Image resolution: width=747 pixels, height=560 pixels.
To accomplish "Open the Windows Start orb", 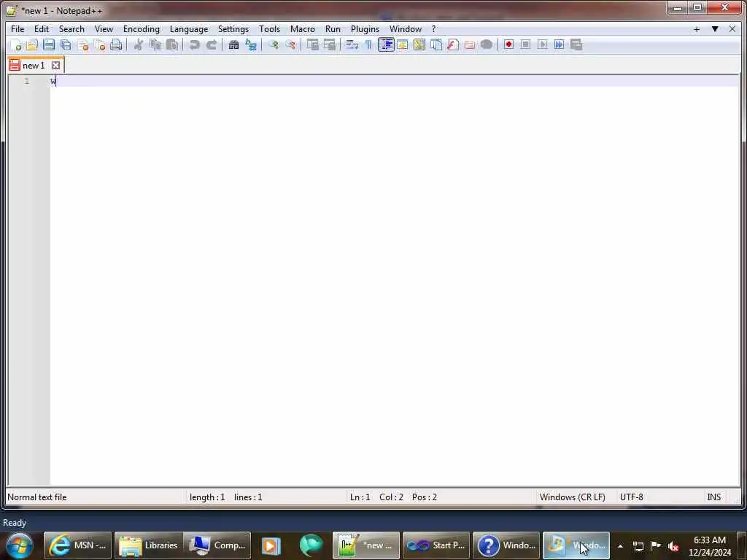I will point(20,545).
